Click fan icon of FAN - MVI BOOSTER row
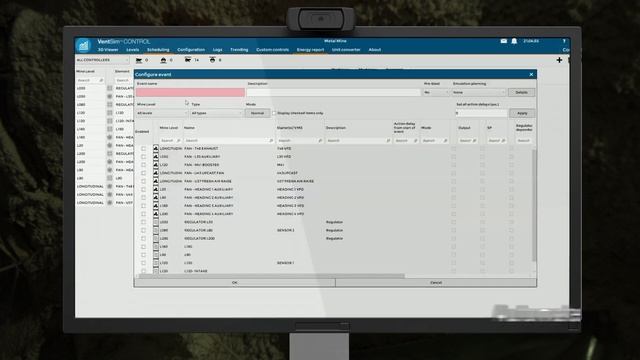This screenshot has width=640, height=360. 156,165
